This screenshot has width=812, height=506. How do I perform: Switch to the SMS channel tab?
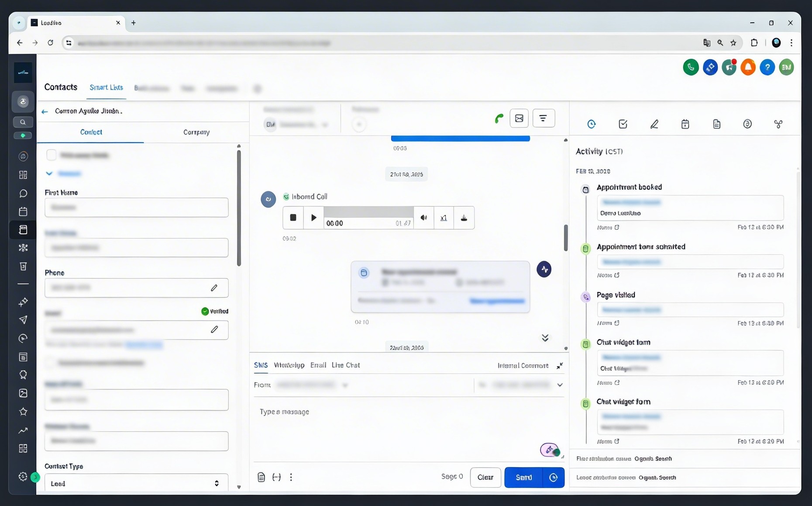[261, 365]
